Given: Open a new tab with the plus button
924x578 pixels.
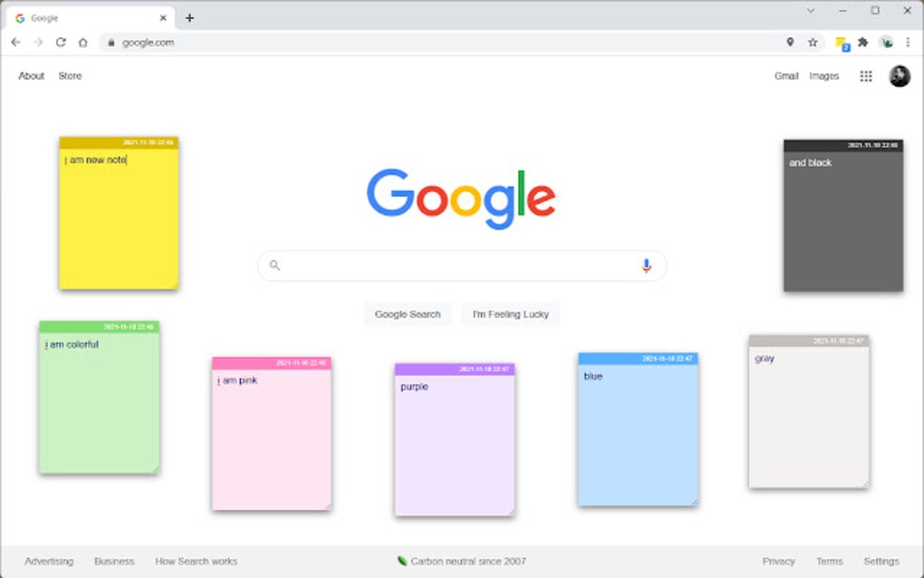Looking at the screenshot, I should tap(188, 17).
